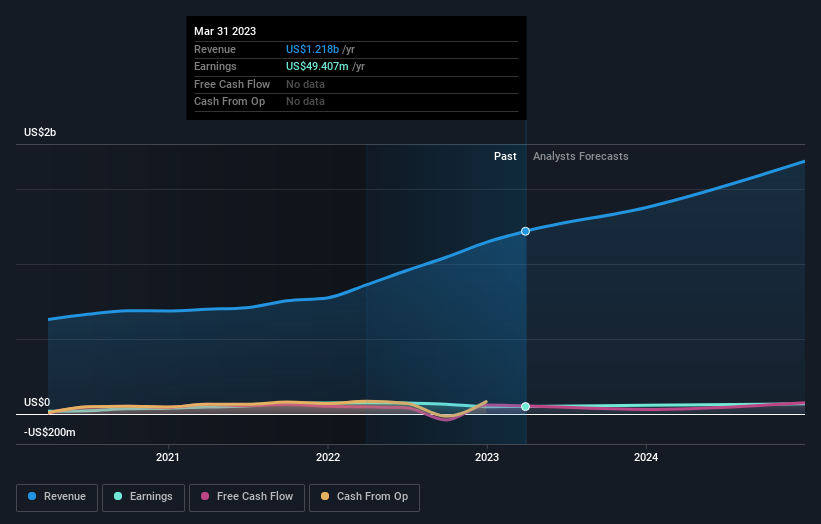The height and width of the screenshot is (524, 821).
Task: Hide the Earnings series via legend
Action: click(143, 497)
